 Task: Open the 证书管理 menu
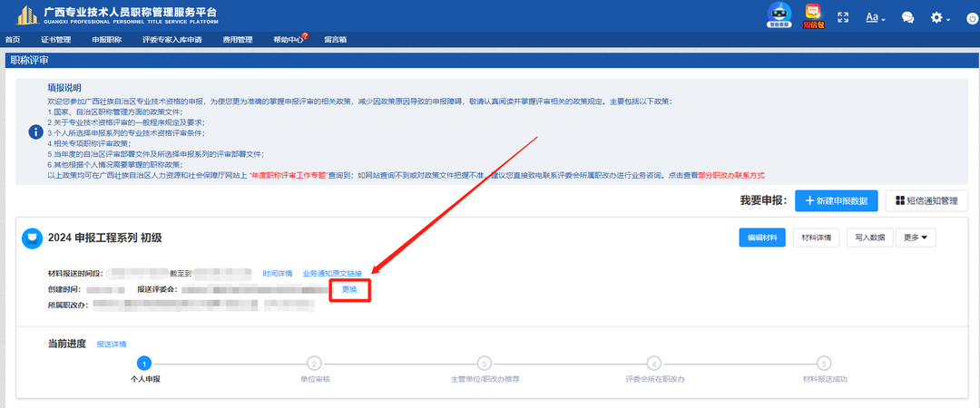click(x=55, y=40)
